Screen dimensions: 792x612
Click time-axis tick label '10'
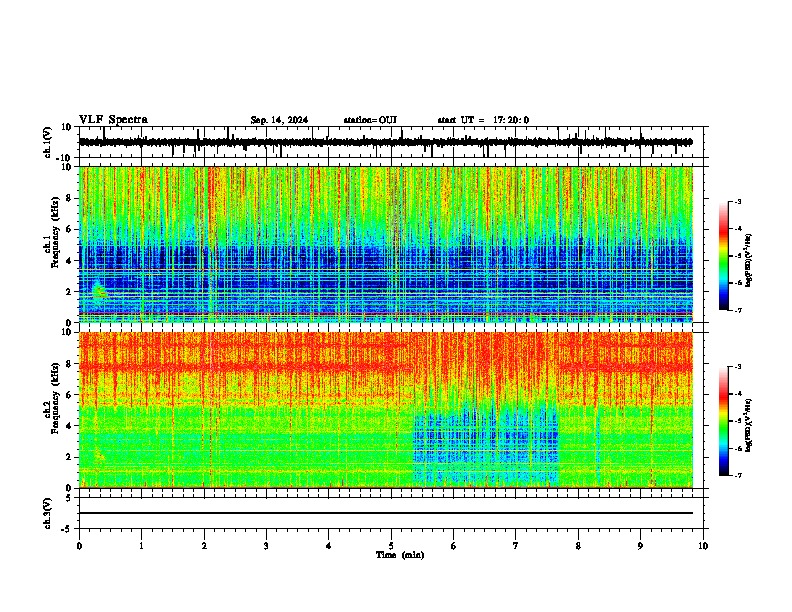703,546
